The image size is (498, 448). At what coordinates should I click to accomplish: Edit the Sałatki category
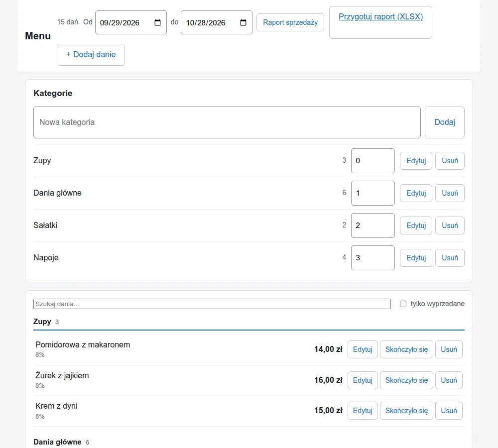416,225
